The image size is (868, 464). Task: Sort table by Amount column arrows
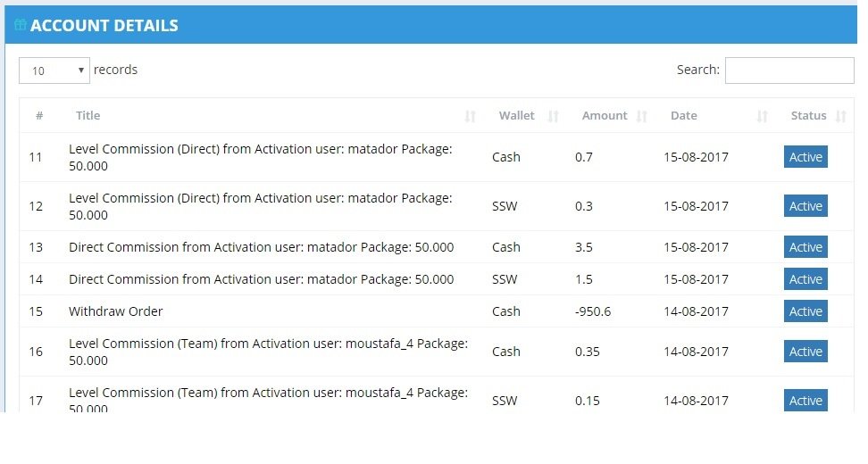pos(641,116)
